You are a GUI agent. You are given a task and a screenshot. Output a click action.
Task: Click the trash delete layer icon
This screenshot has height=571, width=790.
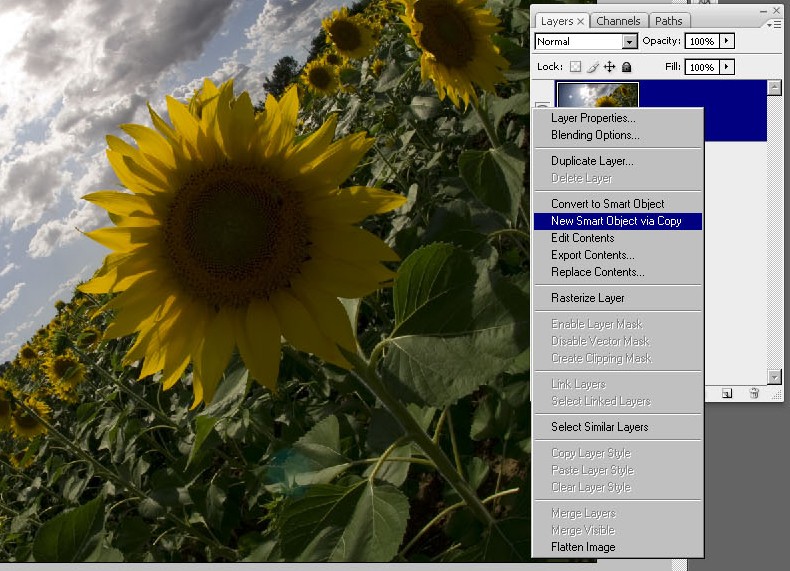(x=754, y=394)
